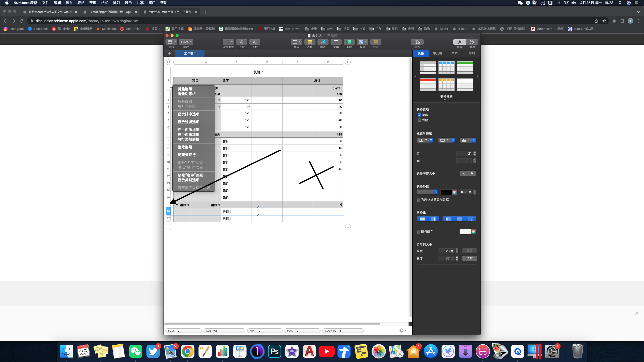
Task: Select the green header table style thumbnail
Action: (465, 67)
